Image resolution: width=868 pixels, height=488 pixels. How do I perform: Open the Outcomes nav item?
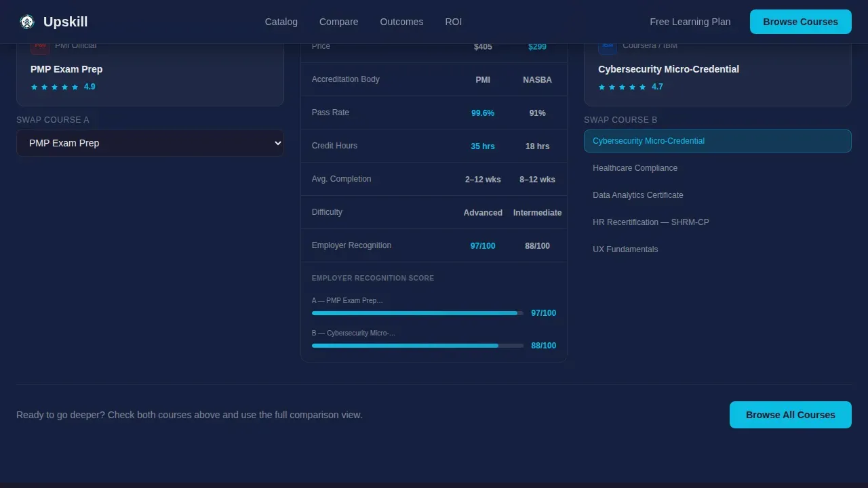401,22
